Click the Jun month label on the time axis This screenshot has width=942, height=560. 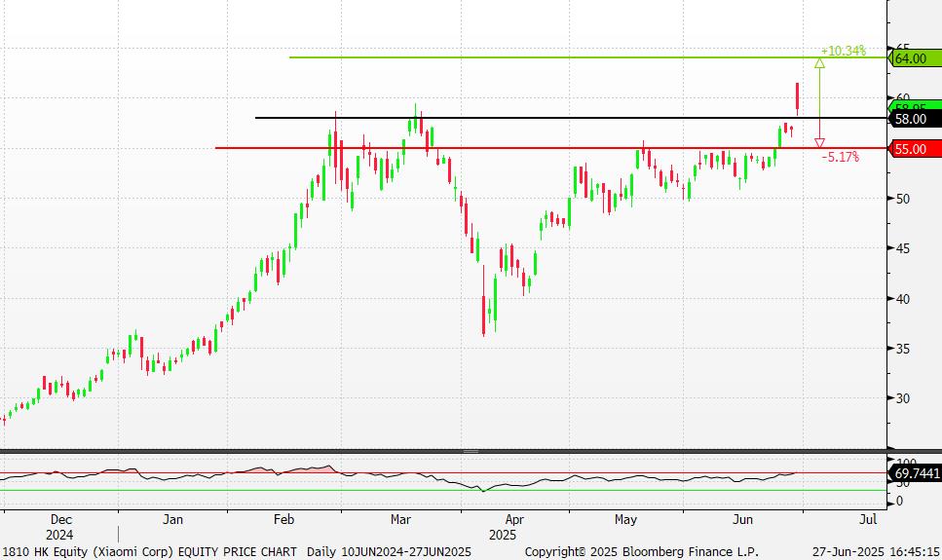(742, 520)
